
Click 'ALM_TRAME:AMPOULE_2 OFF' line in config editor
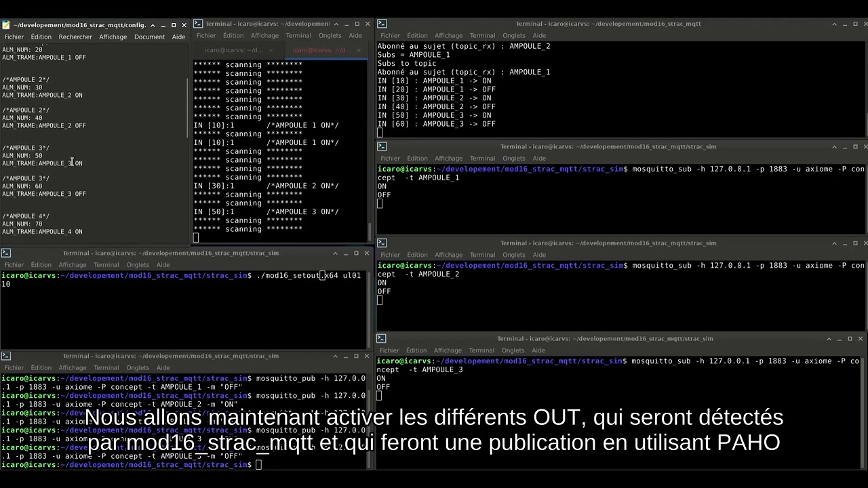(x=44, y=125)
